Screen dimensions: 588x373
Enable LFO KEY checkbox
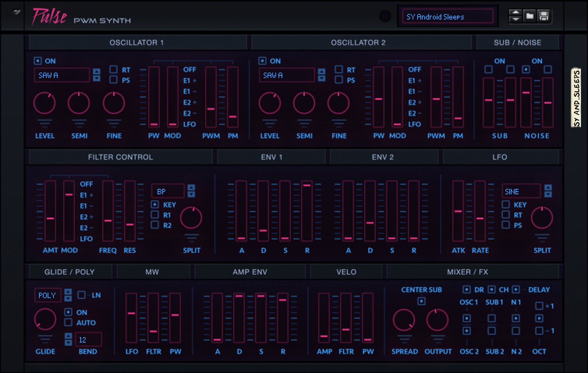click(506, 204)
